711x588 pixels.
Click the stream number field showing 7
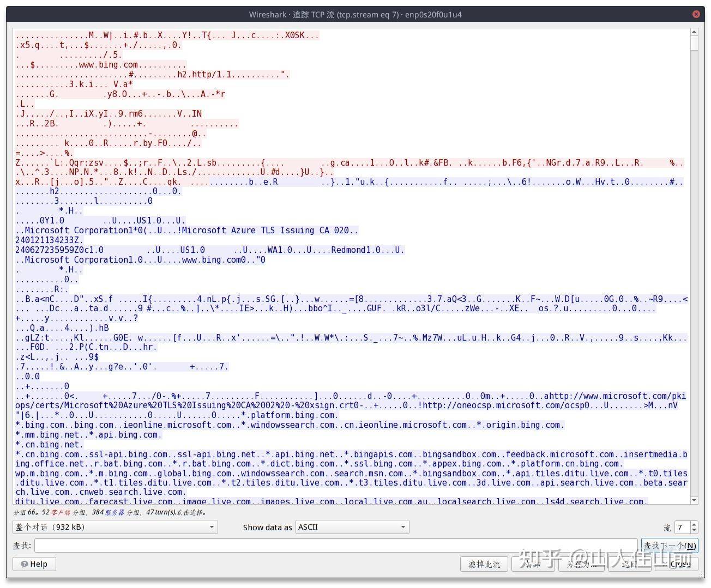tap(682, 527)
